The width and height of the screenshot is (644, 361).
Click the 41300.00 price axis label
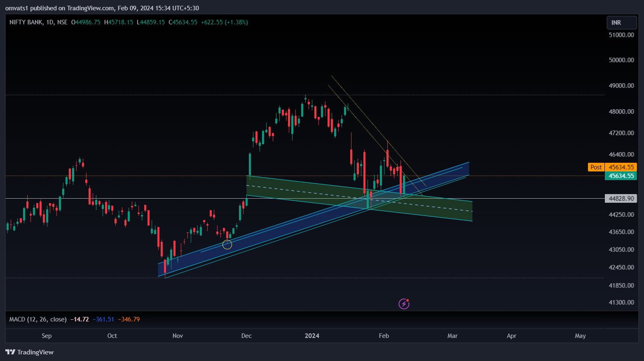coord(621,302)
